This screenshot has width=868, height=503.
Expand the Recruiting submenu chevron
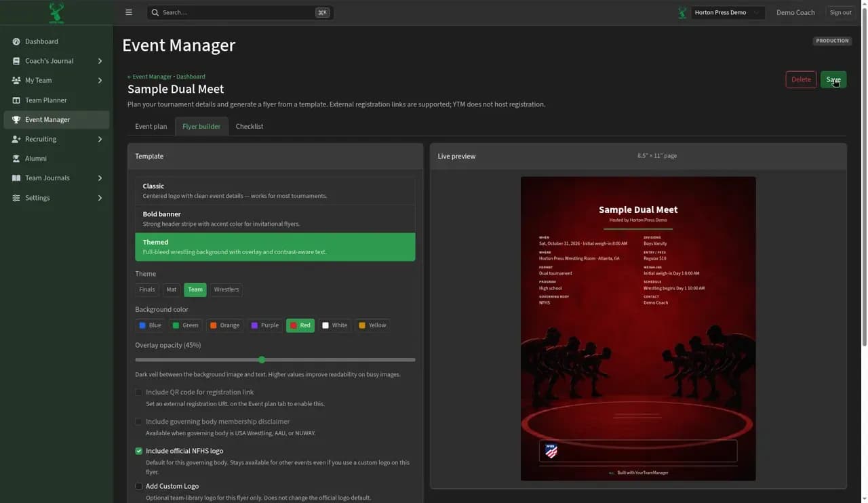[x=100, y=139]
